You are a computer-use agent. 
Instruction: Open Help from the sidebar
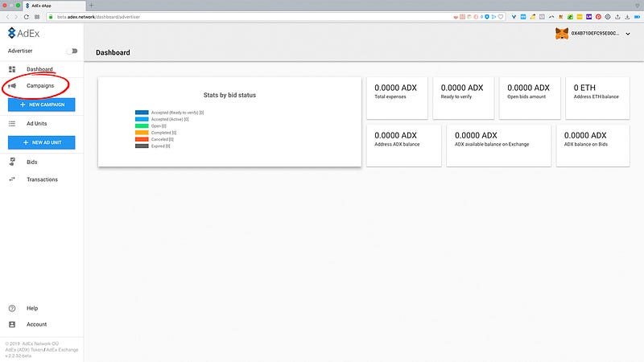click(x=32, y=308)
